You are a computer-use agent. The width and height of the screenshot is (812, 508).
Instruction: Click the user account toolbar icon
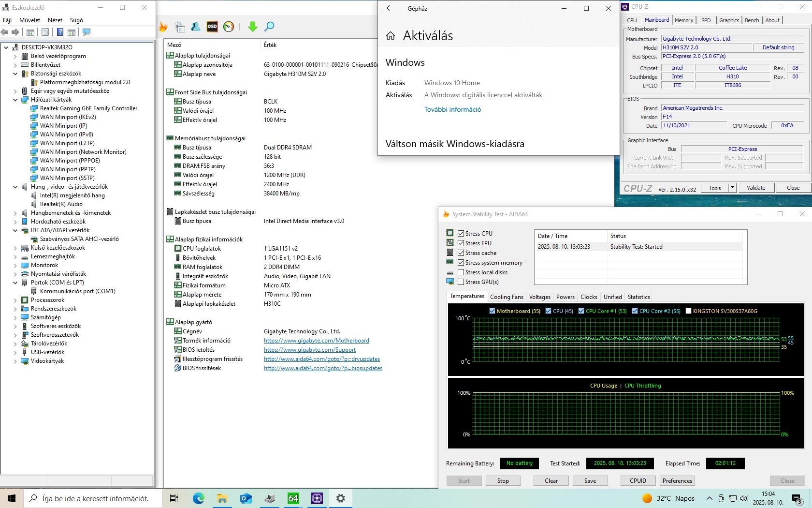196,27
